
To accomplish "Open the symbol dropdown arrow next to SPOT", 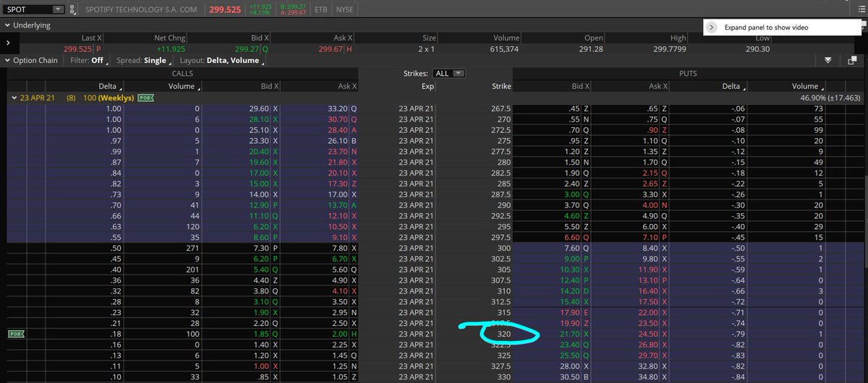I will [x=58, y=9].
